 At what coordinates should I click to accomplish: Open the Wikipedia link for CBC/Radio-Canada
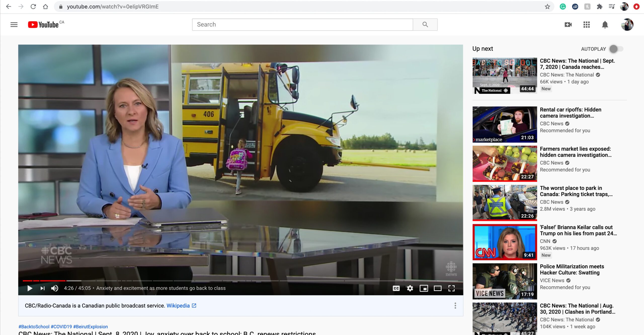click(181, 306)
